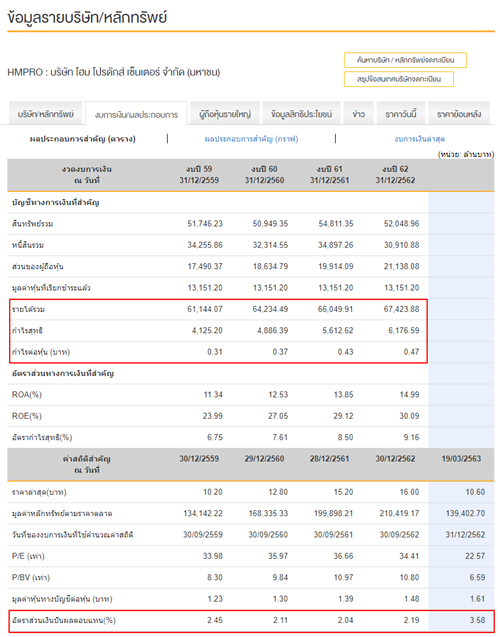Click ROE value 30.09
This screenshot has height=637, width=500.
pos(410,416)
